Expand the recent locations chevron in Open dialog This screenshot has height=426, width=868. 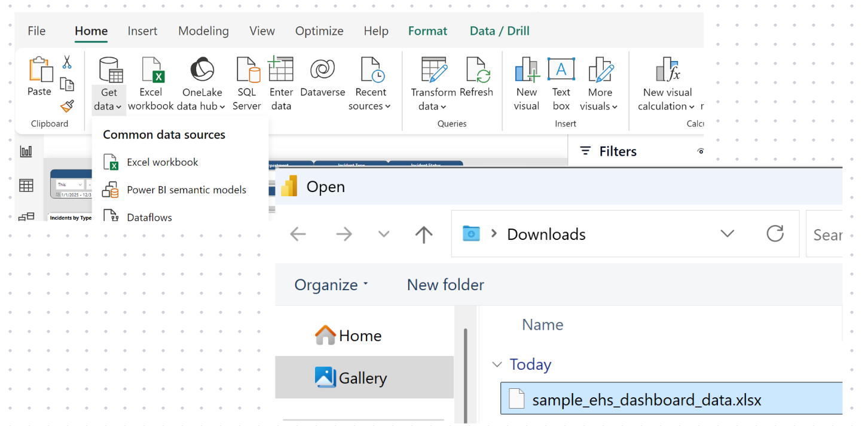(384, 234)
